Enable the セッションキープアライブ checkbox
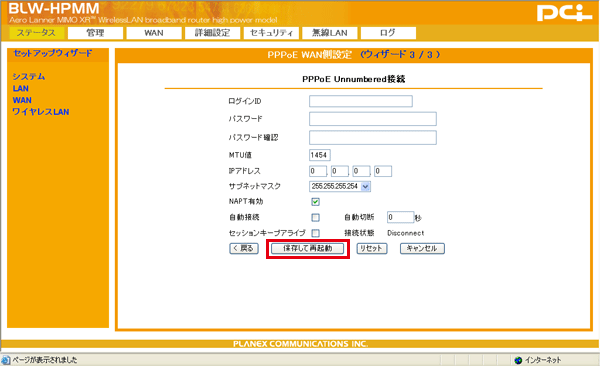600x366 pixels. pyautogui.click(x=315, y=233)
